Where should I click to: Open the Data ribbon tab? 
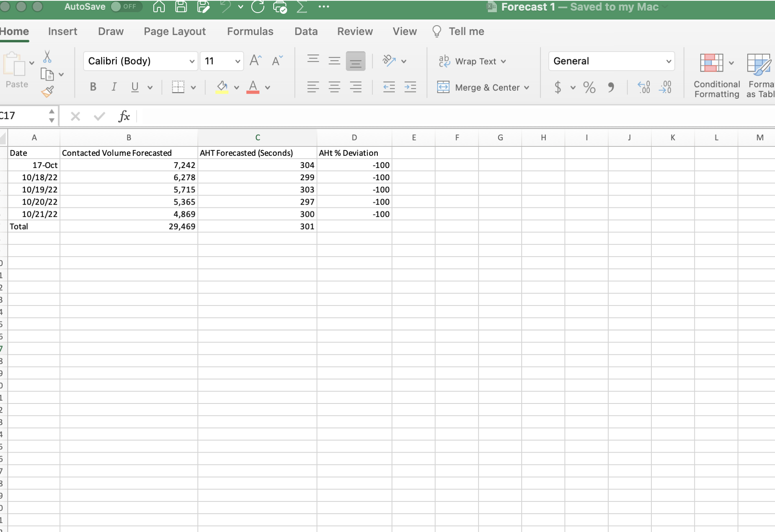306,31
